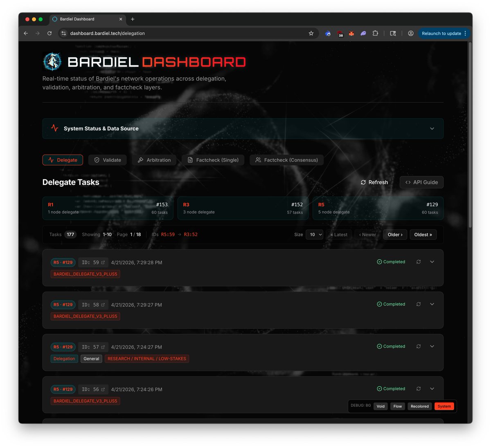Click RESEARCH / INTERNAL / LOW-STAKES tag
Screen dimensions: 491x448
(x=147, y=359)
